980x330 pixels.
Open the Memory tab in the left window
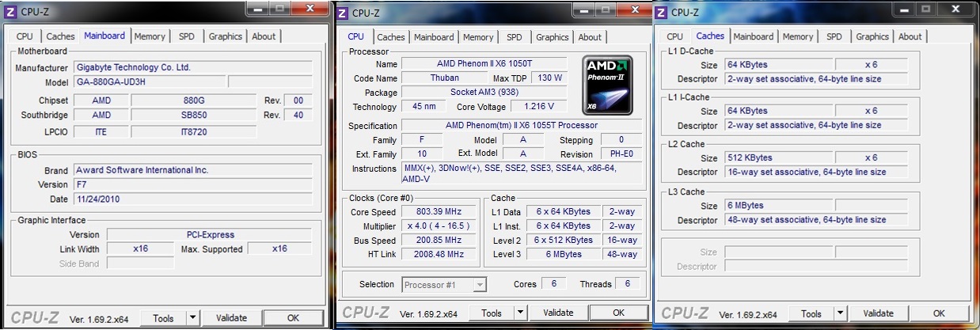pyautogui.click(x=150, y=36)
